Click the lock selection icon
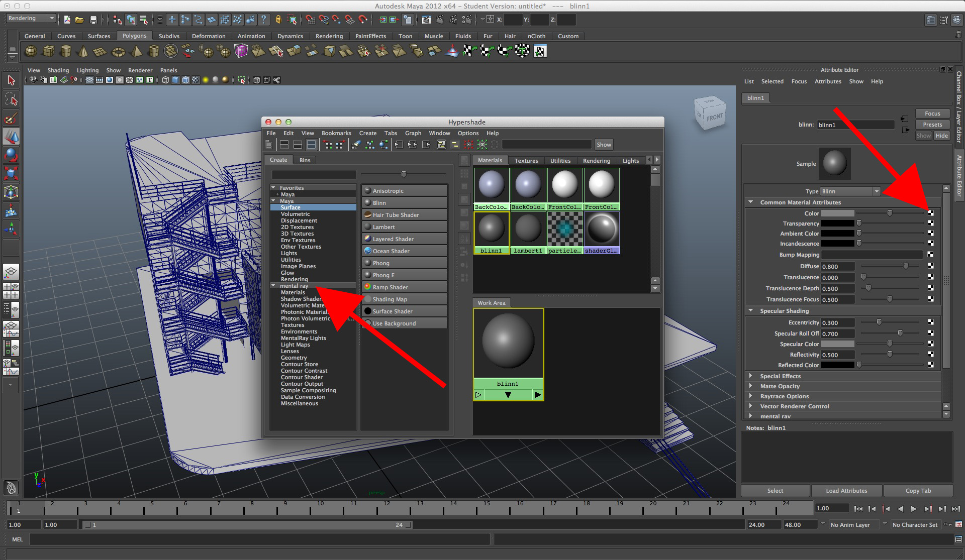965x560 pixels. [278, 20]
